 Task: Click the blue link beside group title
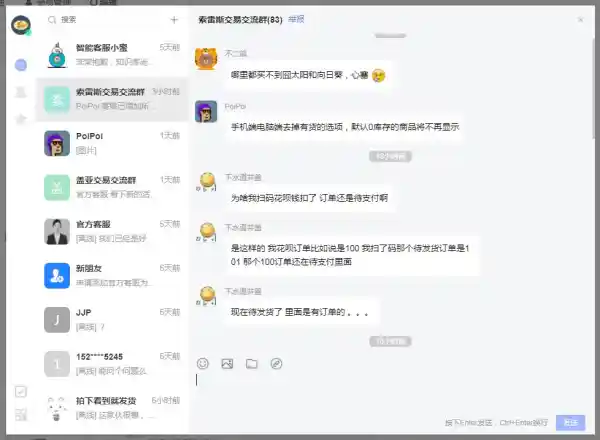pyautogui.click(x=296, y=20)
